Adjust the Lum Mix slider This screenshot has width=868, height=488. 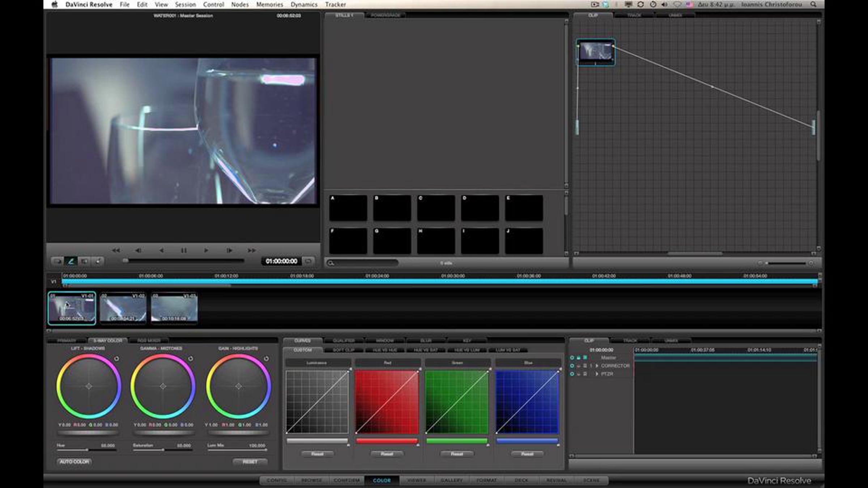click(237, 450)
